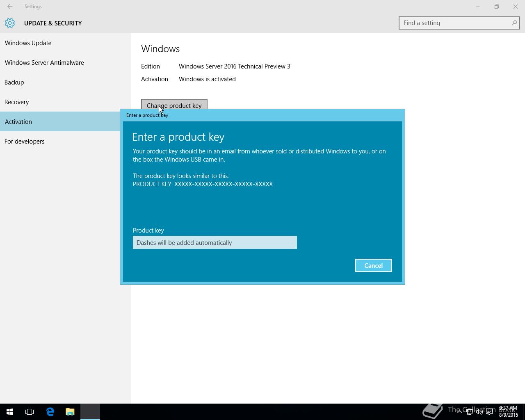Open volume control tray icon
The height and width of the screenshot is (420, 525).
tap(479, 412)
